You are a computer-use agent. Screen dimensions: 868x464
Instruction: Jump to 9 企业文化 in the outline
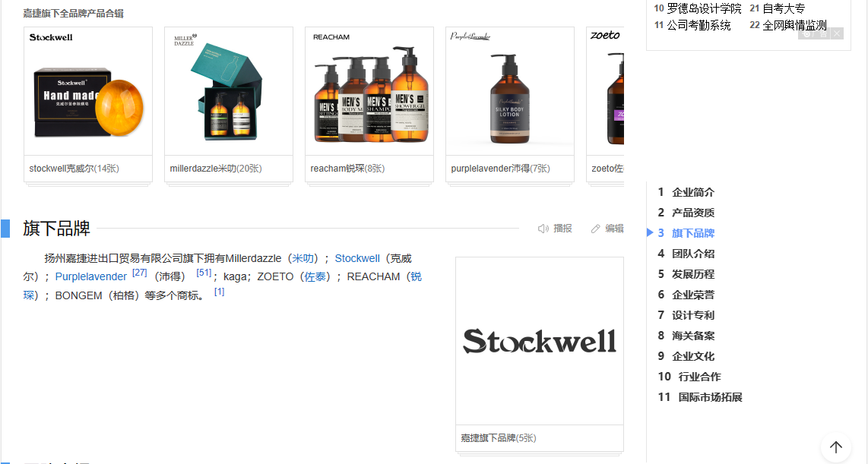pos(686,356)
